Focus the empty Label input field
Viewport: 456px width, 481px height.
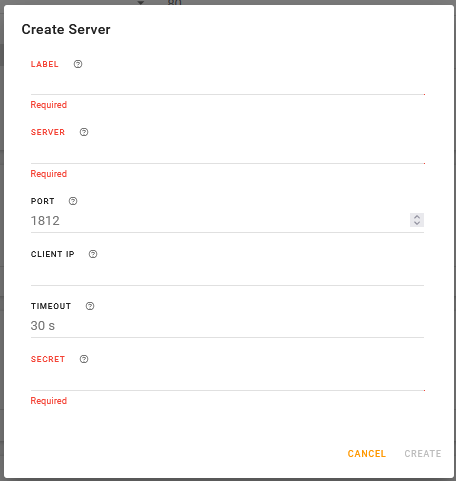click(x=227, y=85)
